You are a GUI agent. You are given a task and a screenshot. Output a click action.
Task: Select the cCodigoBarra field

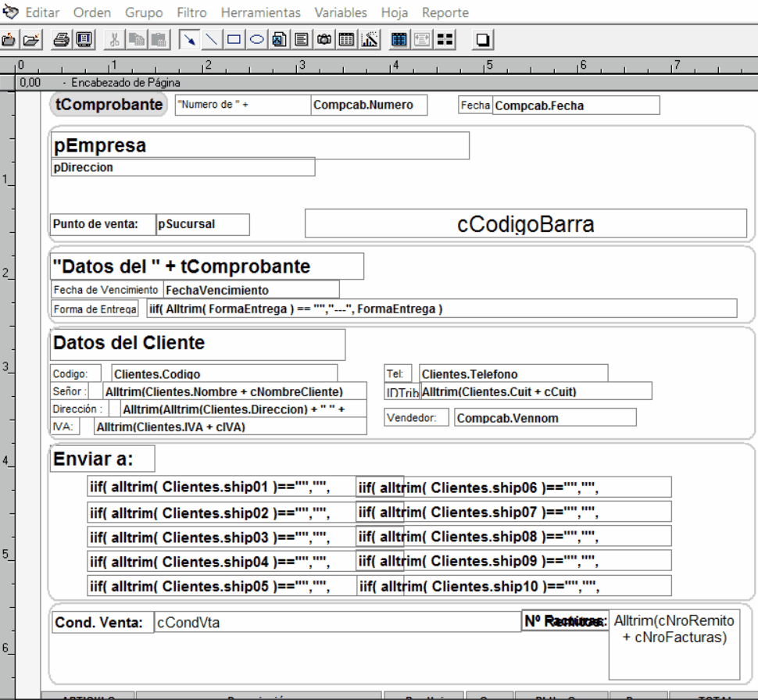tap(526, 223)
